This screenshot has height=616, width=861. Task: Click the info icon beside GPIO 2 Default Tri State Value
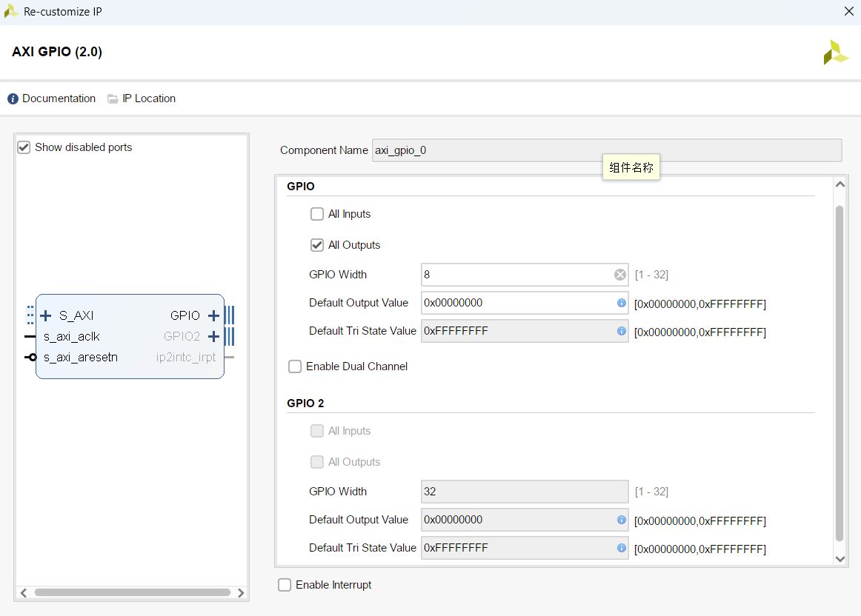point(621,548)
